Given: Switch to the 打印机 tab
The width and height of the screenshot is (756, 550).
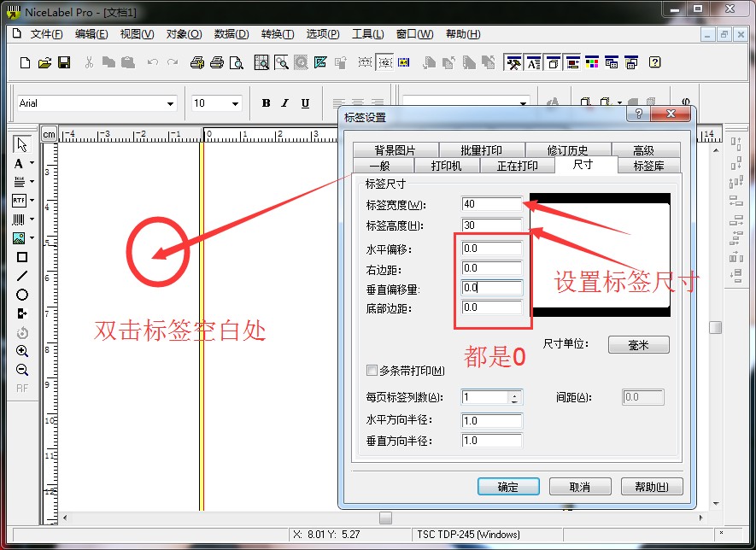Looking at the screenshot, I should tap(446, 166).
